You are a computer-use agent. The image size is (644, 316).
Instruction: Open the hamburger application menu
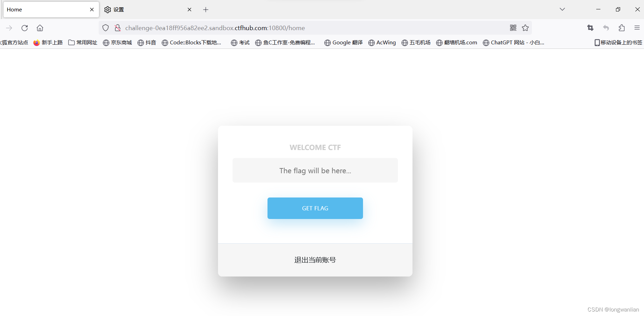pos(637,28)
